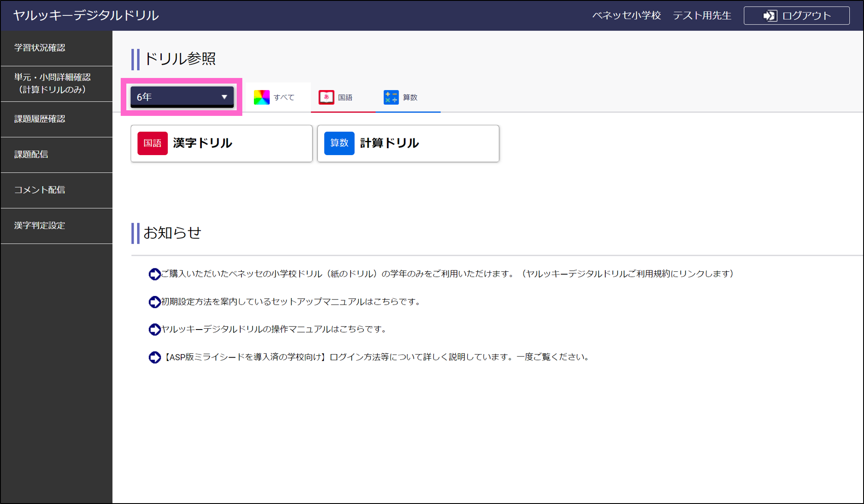Click the dropdown arrow in the grade selector
864x504 pixels.
tap(224, 96)
